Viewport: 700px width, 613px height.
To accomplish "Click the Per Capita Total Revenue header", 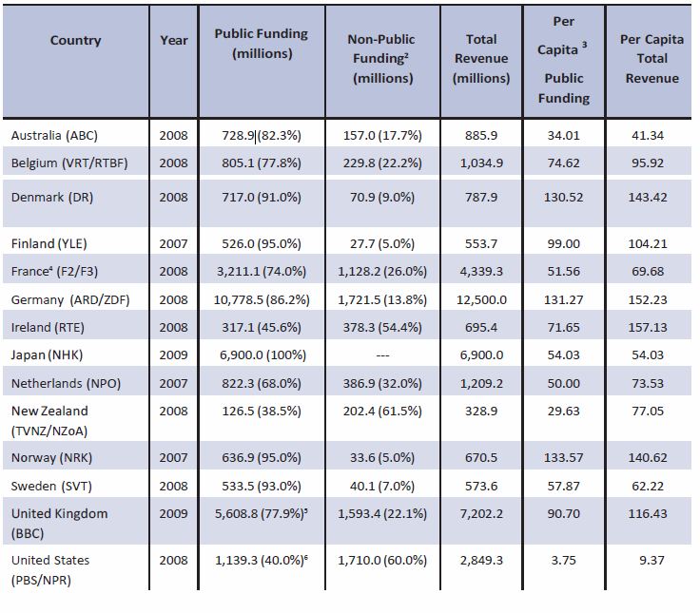I will (x=651, y=59).
